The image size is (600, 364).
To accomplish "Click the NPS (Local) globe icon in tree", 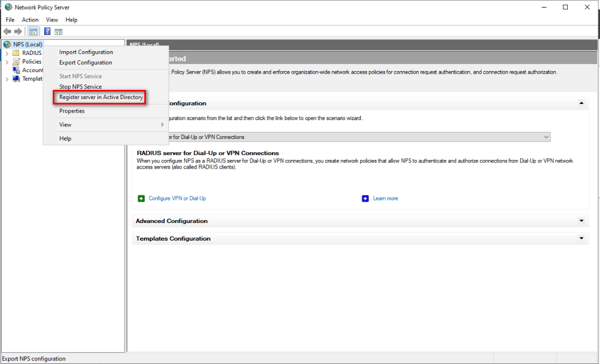I will [7, 44].
